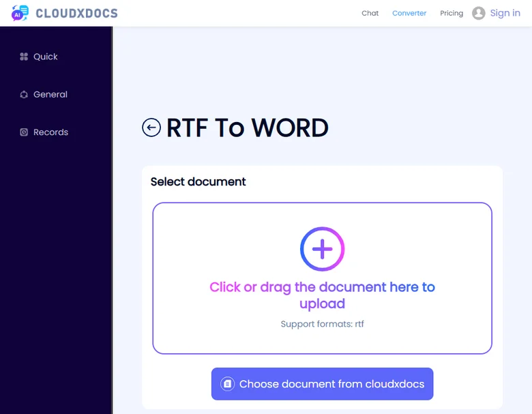Open the Chat page in top navigation

click(370, 13)
